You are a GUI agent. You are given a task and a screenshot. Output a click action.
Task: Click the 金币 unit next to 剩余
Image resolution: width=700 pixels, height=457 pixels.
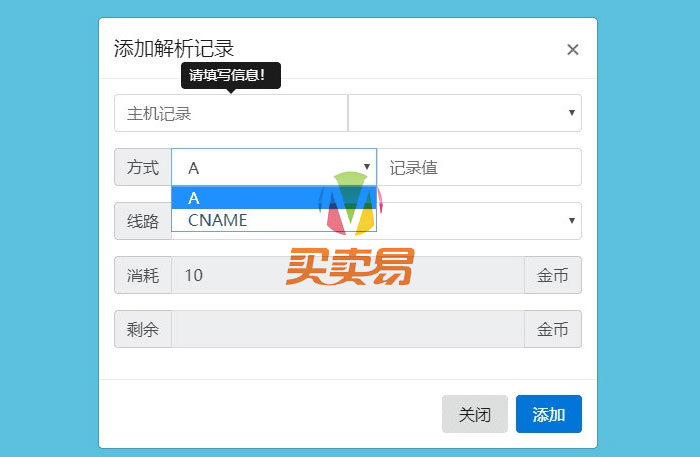tap(553, 329)
